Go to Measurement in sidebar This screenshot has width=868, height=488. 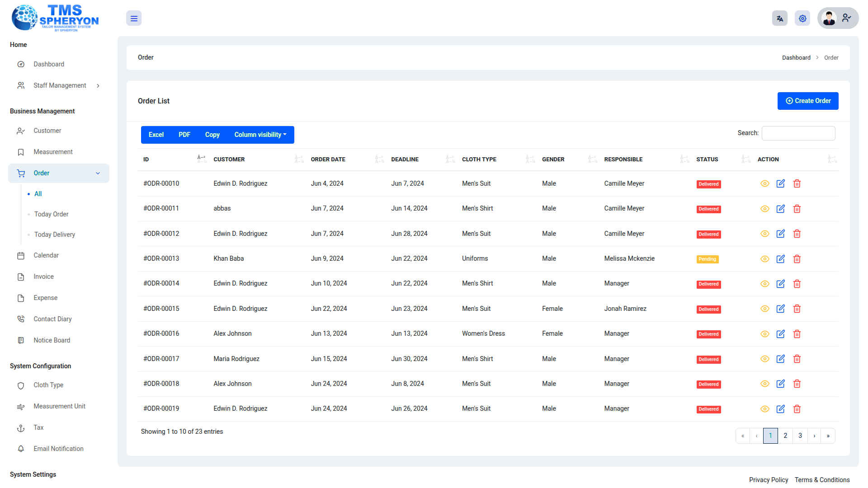59,152
